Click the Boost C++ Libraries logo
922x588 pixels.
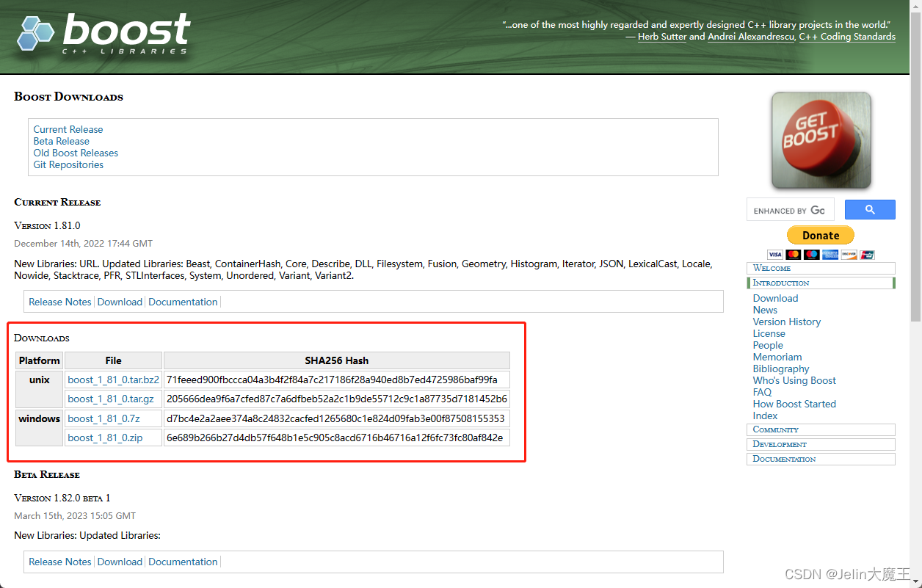tap(104, 34)
